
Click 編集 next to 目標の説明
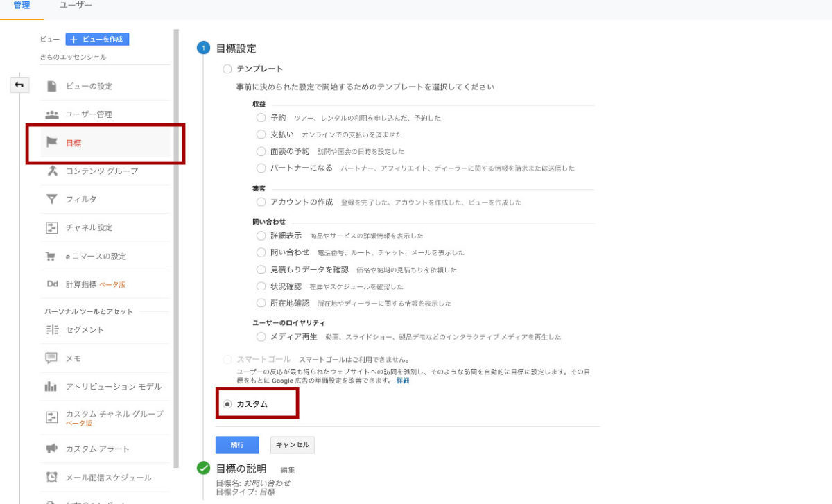287,470
